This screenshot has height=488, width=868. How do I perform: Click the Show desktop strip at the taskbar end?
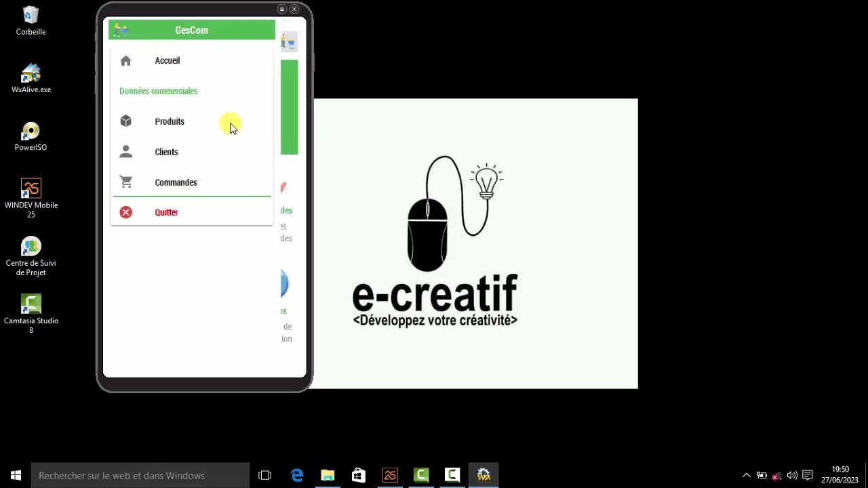pyautogui.click(x=866, y=475)
